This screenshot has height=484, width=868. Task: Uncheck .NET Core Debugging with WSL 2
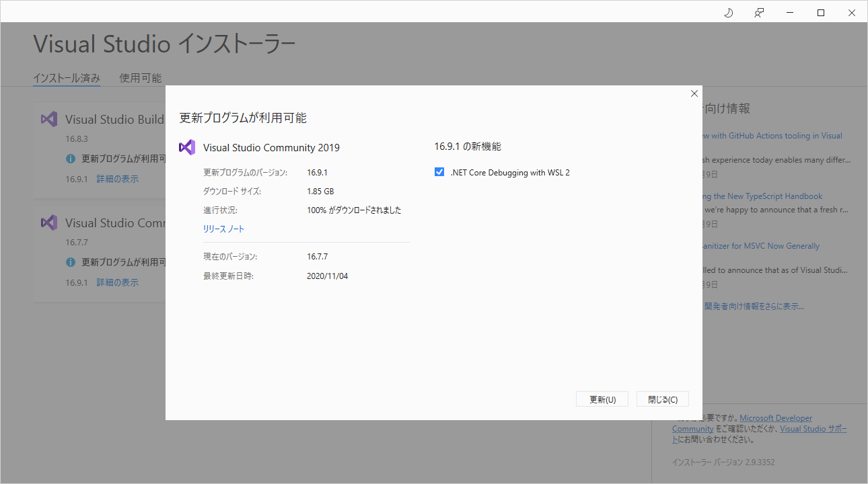tap(439, 172)
